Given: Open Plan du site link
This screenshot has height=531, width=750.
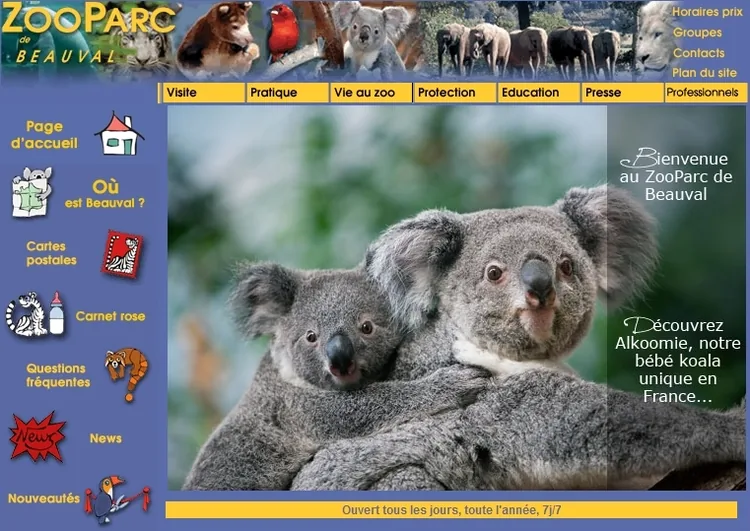Looking at the screenshot, I should (x=704, y=73).
